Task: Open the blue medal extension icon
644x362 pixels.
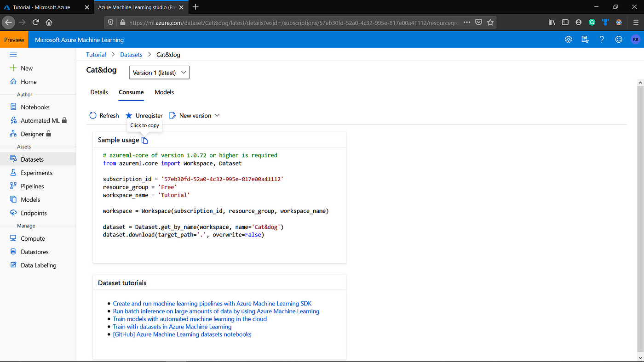Action: click(605, 22)
